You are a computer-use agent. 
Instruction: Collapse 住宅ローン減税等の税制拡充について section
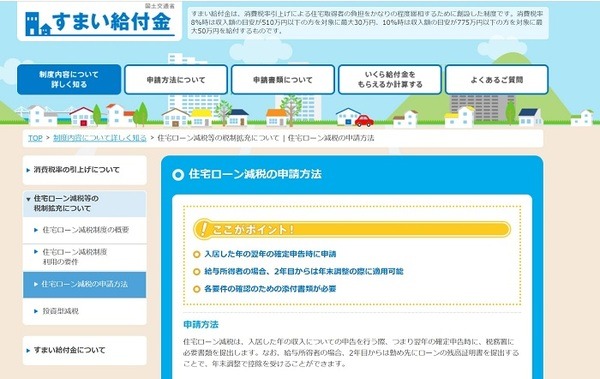[85, 204]
